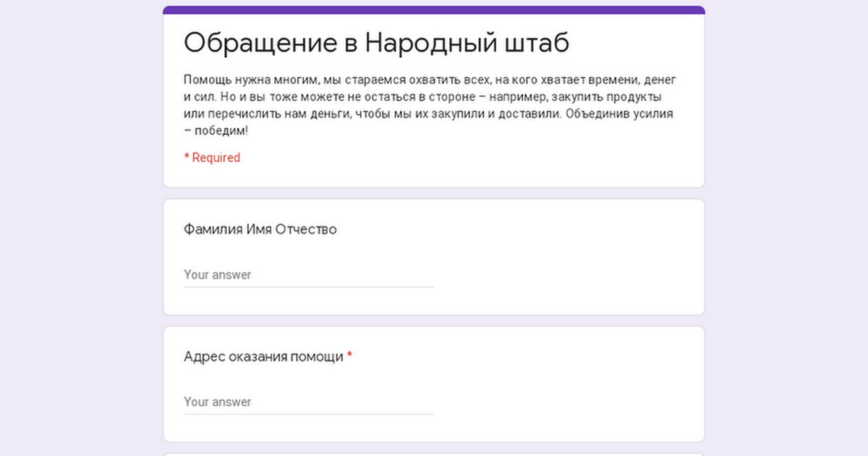Click the '* Required' notice text

click(x=212, y=158)
